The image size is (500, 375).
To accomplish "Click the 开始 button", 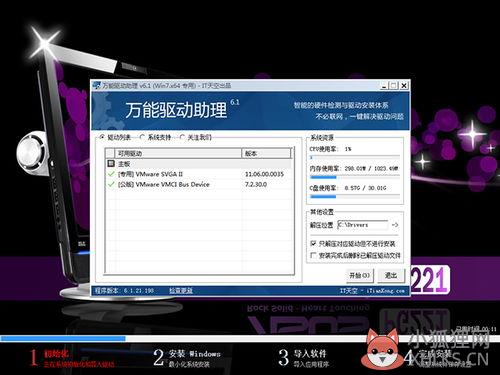I will pyautogui.click(x=359, y=276).
